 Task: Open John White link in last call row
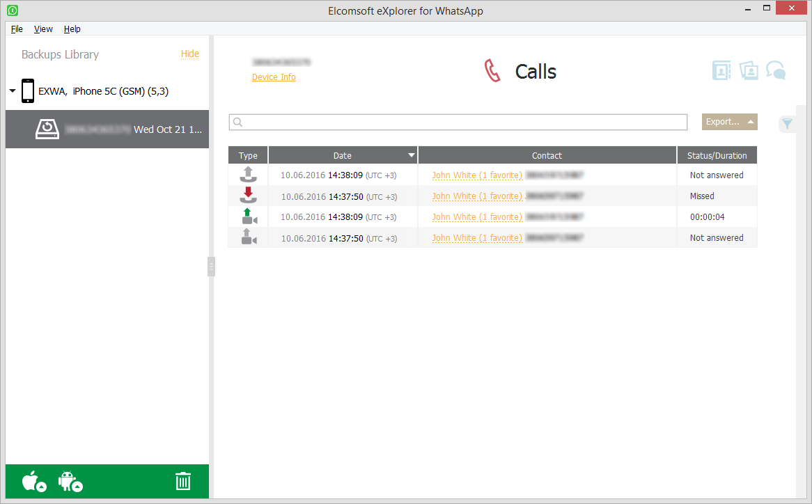click(x=478, y=238)
